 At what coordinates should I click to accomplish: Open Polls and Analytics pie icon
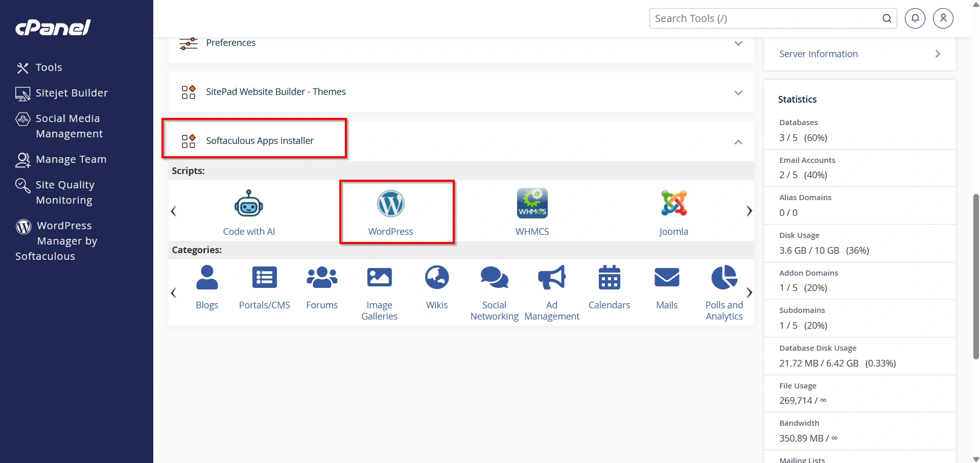point(725,277)
